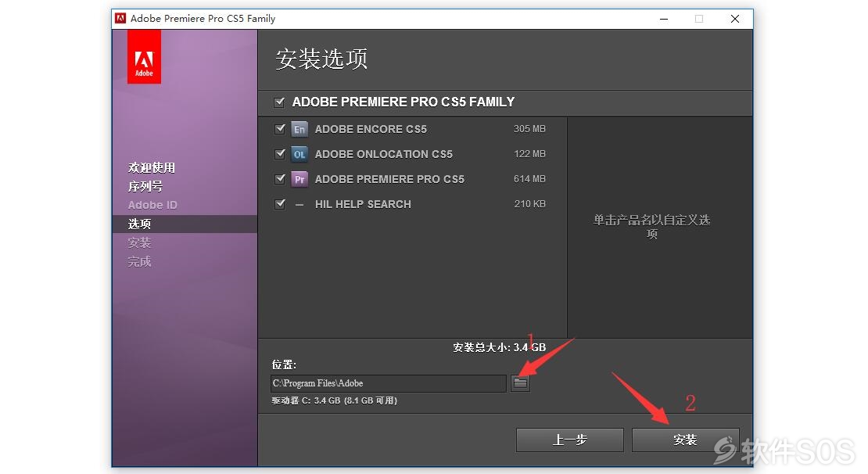Screen dimensions: 868x474
Task: Click the 安装 install button
Action: pyautogui.click(x=685, y=440)
